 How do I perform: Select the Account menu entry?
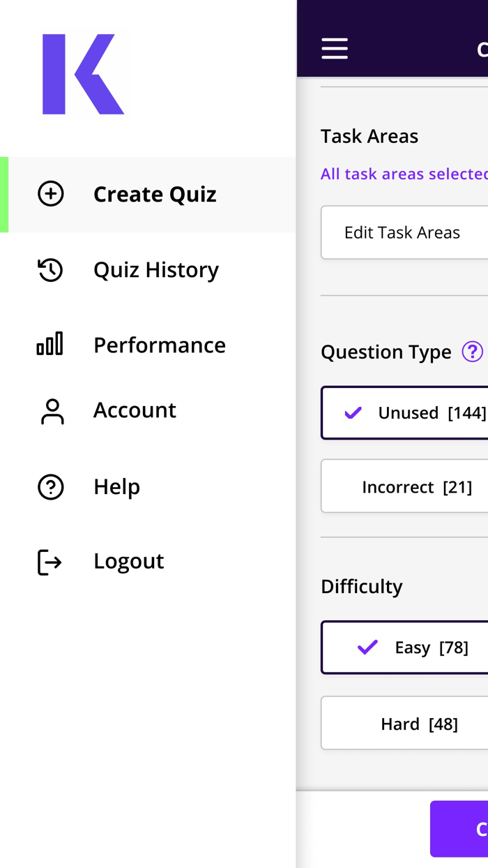[135, 410]
